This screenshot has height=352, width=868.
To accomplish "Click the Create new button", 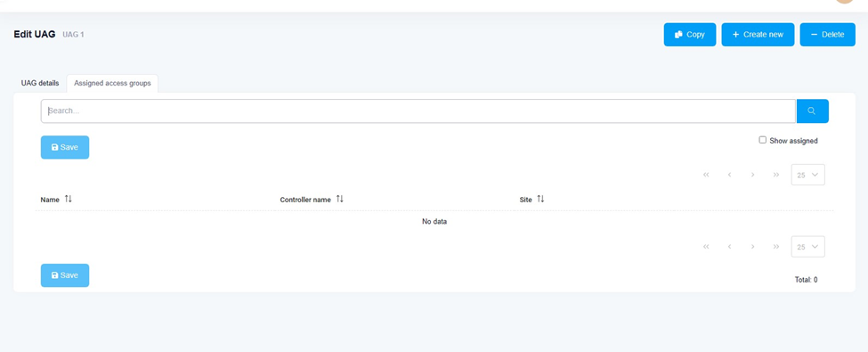I will click(x=758, y=35).
